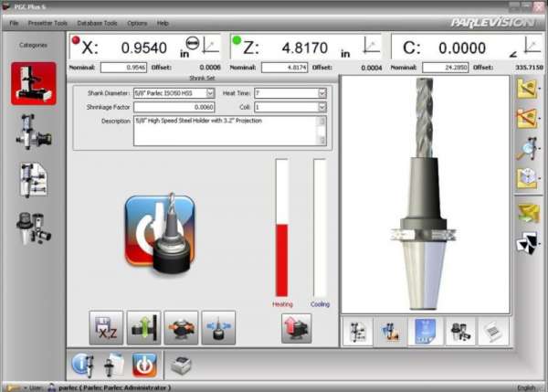
Task: Click the black and white arrows icon
Action: tap(527, 243)
